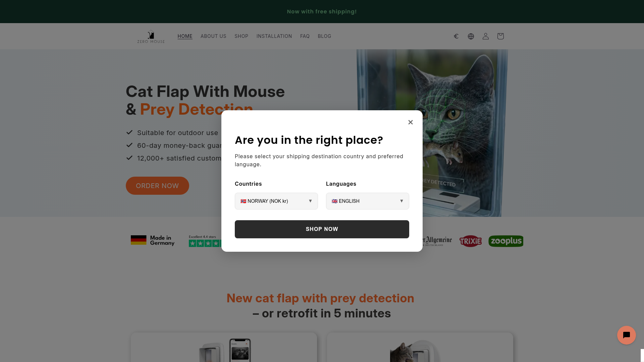644x362 pixels.
Task: Open the currency selector euro icon
Action: click(x=456, y=36)
